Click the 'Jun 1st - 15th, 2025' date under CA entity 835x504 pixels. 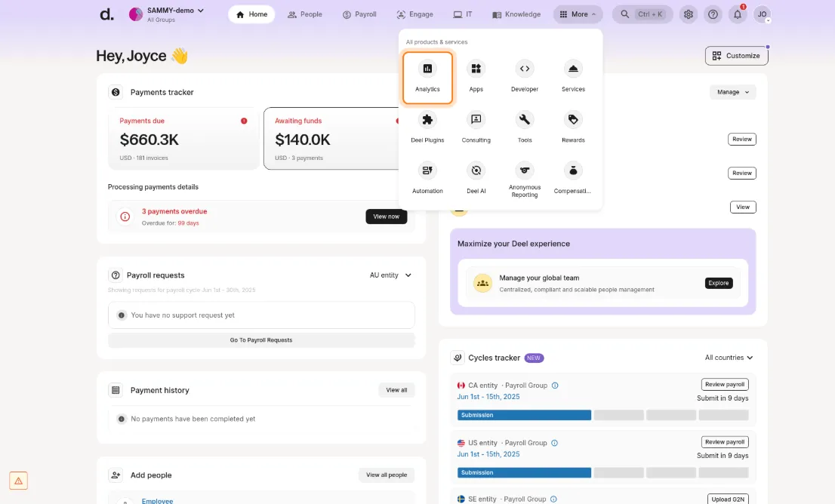[x=488, y=397]
